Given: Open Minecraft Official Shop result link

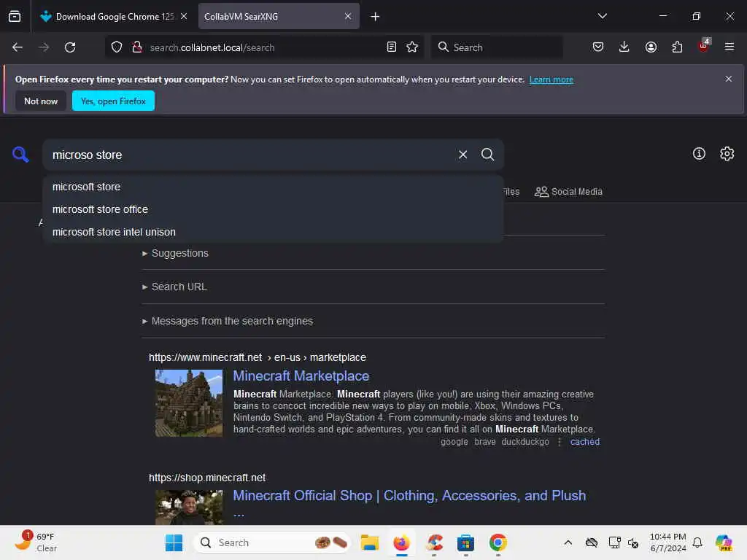Looking at the screenshot, I should click(x=409, y=496).
